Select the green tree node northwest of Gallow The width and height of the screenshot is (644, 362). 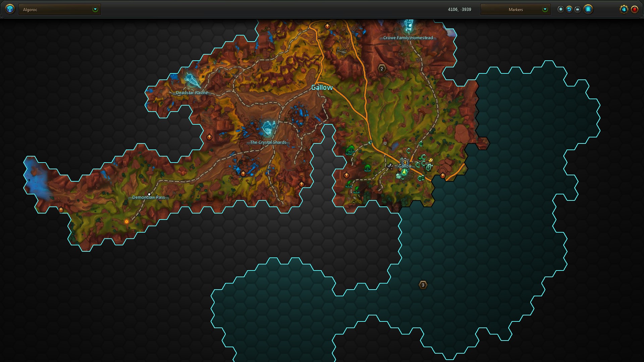pos(351,149)
